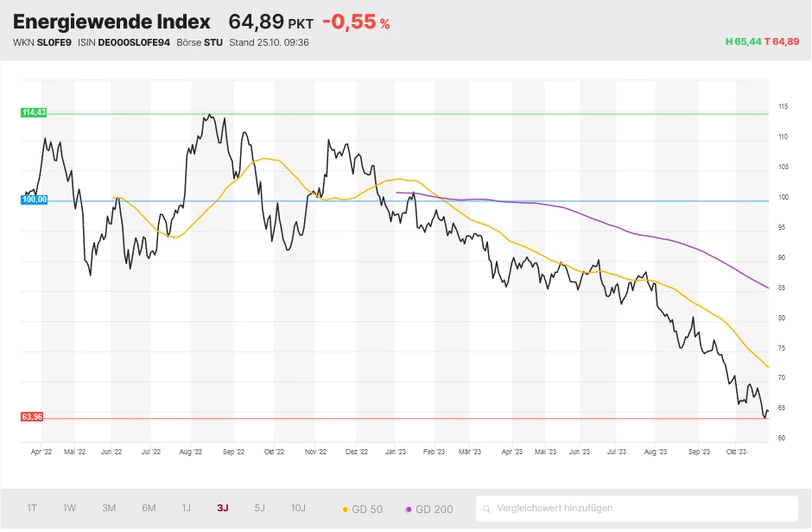Switch chart to 1W range

(69, 508)
